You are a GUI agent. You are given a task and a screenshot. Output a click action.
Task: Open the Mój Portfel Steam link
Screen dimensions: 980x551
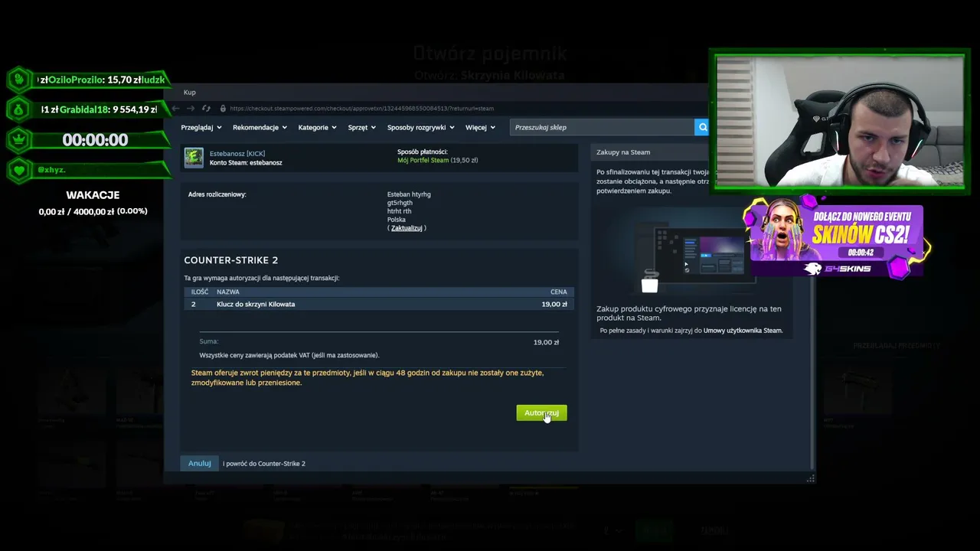423,161
